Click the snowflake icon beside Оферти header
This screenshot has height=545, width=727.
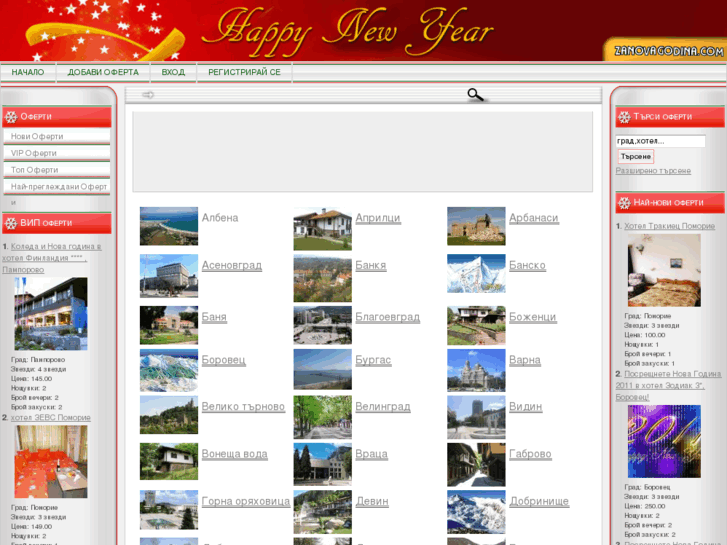point(11,117)
